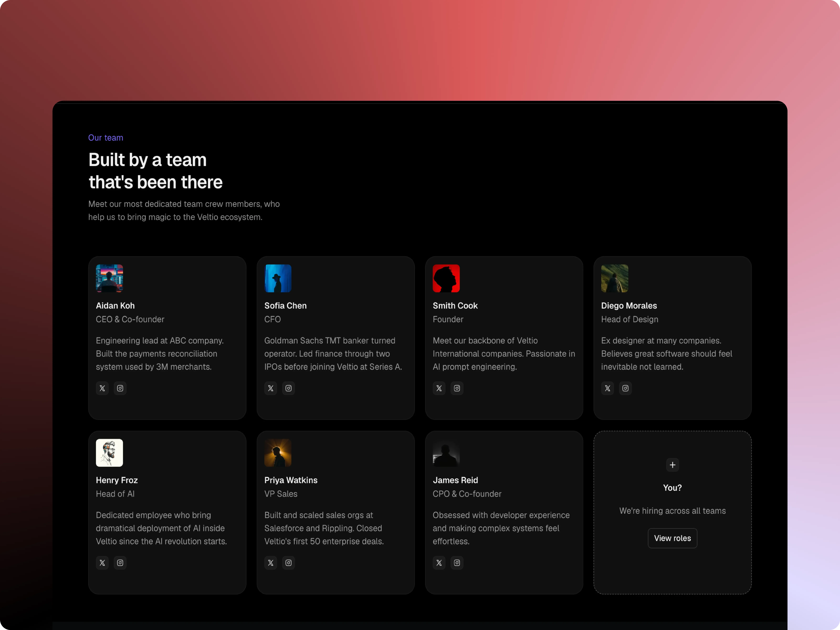The image size is (840, 630).
Task: Select the title 'CEO & Co-founder'
Action: click(x=130, y=319)
